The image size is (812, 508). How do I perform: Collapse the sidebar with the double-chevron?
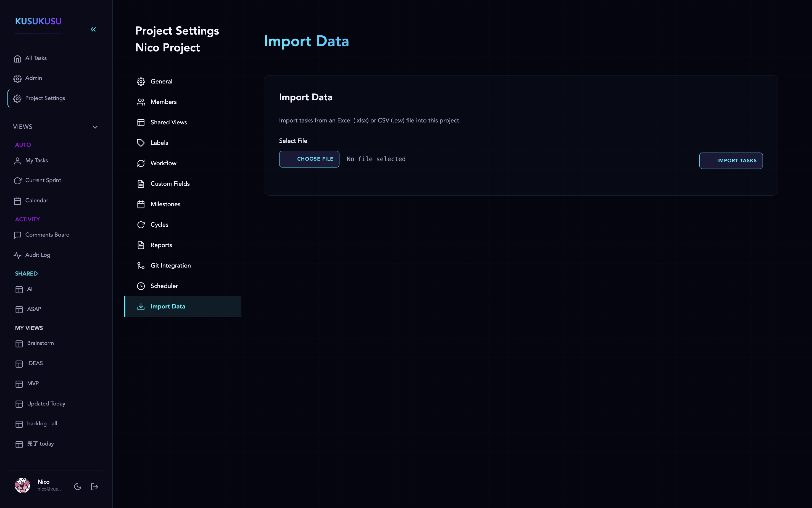pos(93,29)
